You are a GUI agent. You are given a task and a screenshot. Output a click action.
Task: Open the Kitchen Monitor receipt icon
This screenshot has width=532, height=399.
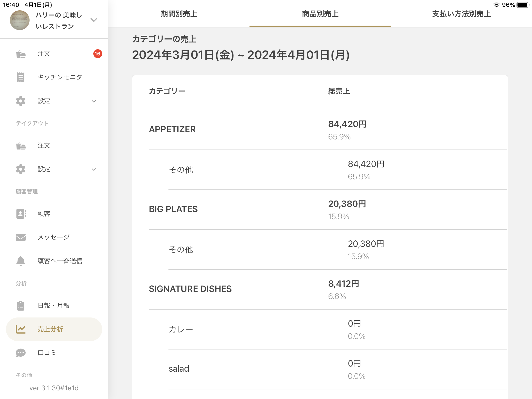21,77
